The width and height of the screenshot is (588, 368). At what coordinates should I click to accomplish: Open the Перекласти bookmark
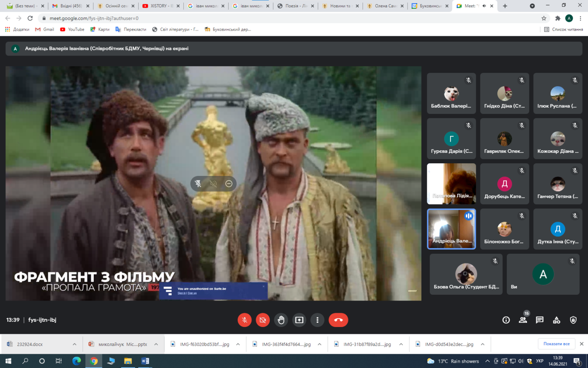pos(131,29)
